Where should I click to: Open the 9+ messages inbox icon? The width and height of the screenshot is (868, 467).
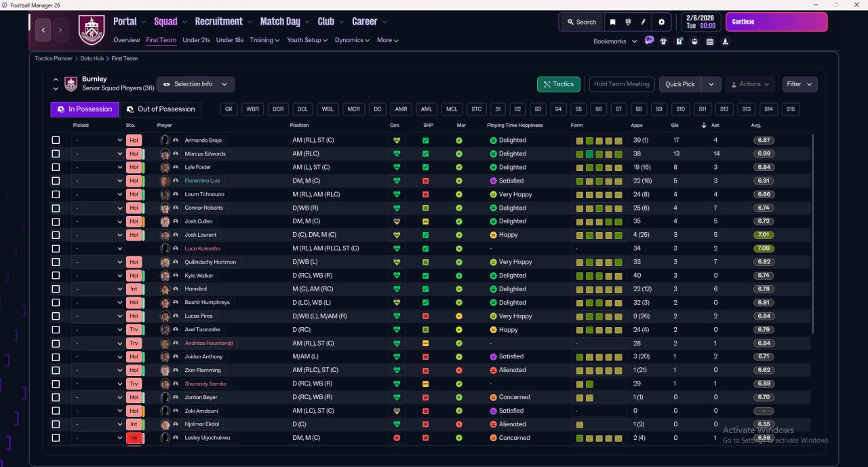[x=649, y=41]
